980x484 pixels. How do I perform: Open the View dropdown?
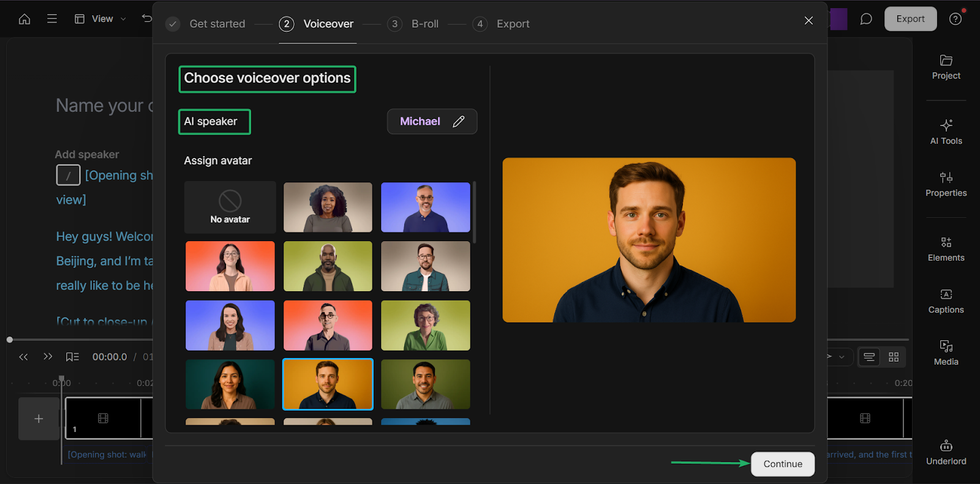(100, 19)
